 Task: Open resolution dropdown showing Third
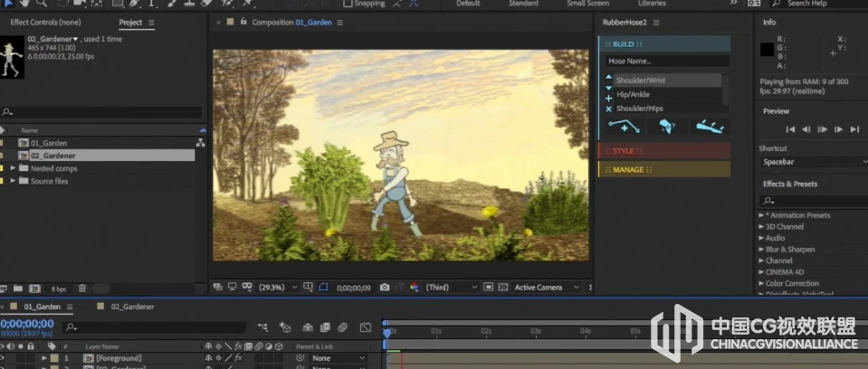coord(451,287)
